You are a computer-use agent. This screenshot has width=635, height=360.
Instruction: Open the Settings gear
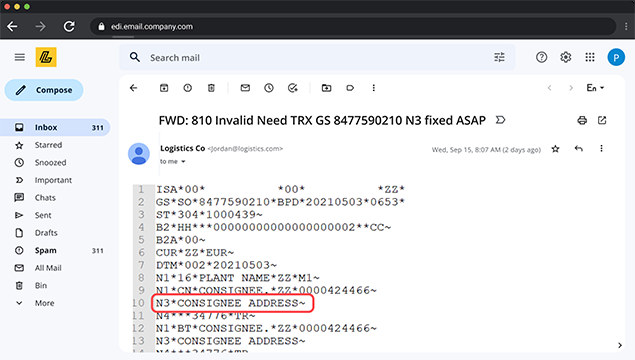[566, 58]
